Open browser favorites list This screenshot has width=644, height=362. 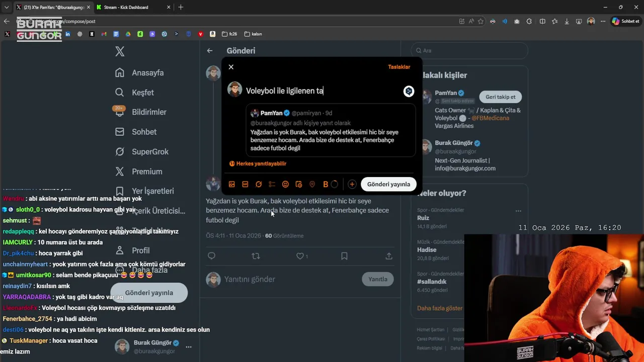[x=554, y=21]
